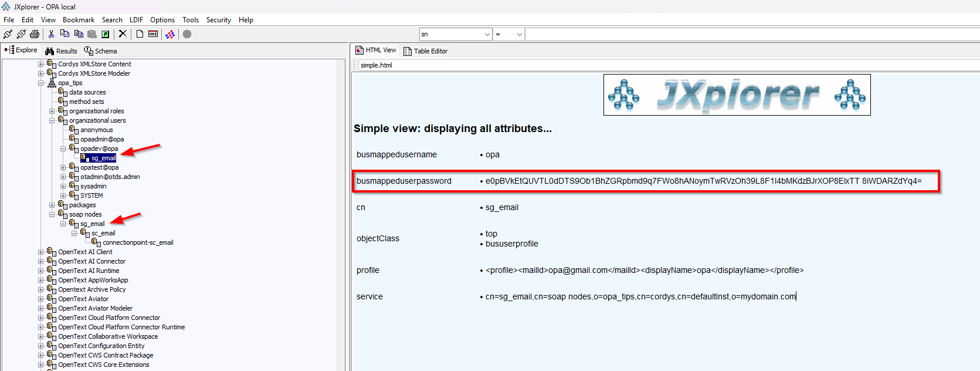Click the Paste alias green arrow icon
This screenshot has height=371, width=980.
(x=106, y=34)
